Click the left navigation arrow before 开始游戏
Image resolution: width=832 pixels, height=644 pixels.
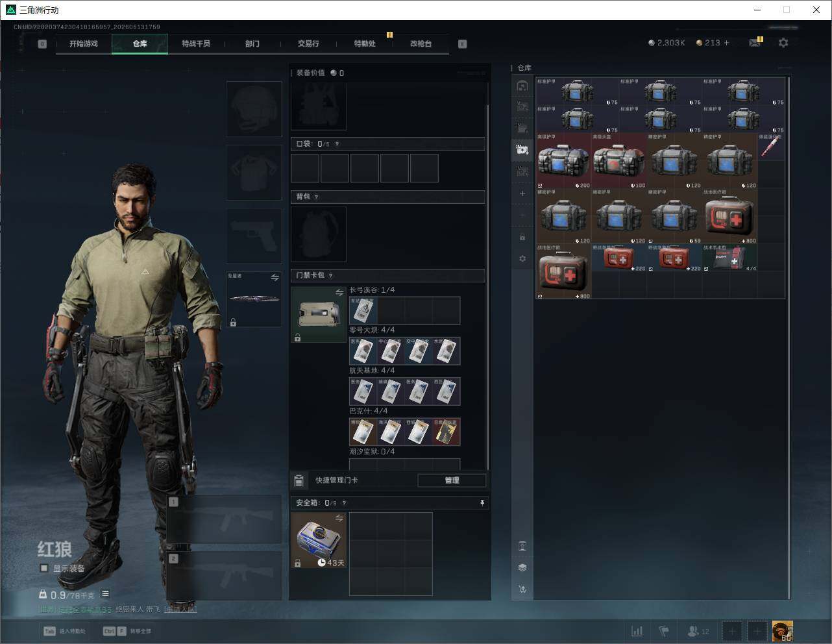42,44
